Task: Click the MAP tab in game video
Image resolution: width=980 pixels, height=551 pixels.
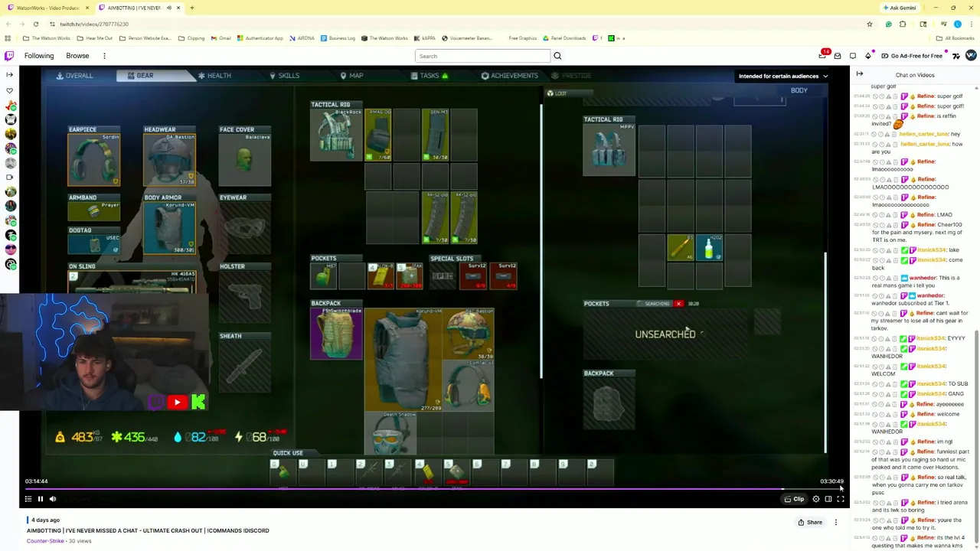Action: [x=351, y=76]
